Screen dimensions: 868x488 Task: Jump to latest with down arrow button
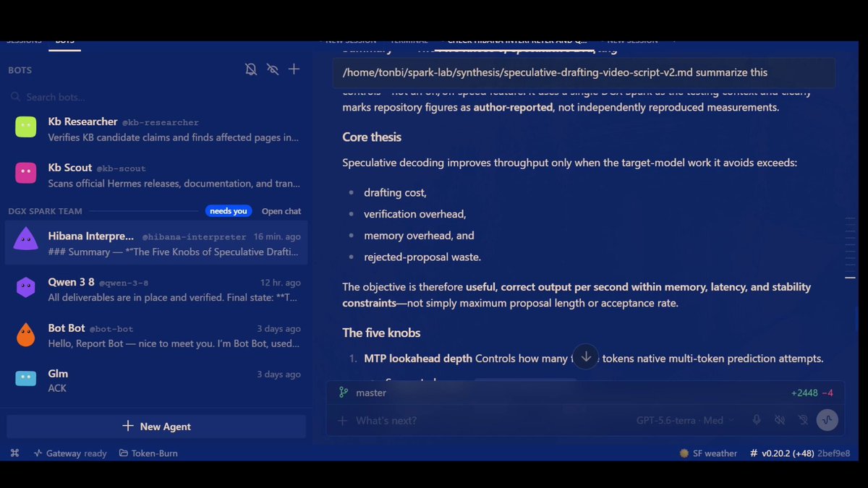[x=586, y=356]
